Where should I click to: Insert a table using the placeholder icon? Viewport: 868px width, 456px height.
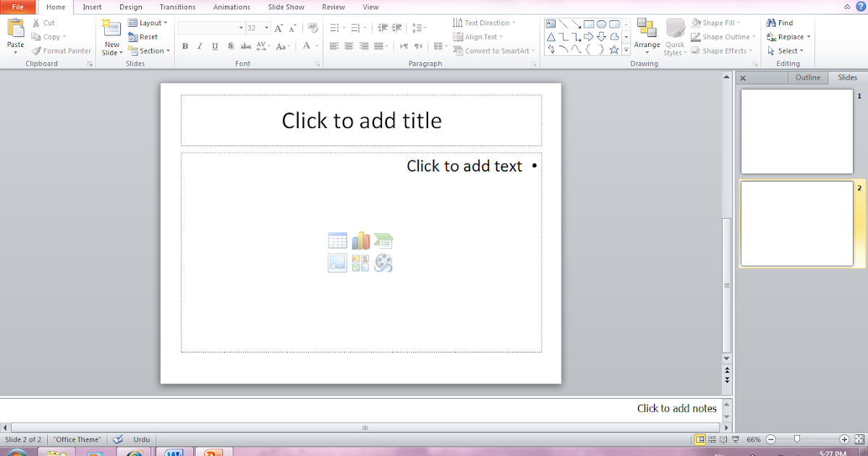pos(337,240)
